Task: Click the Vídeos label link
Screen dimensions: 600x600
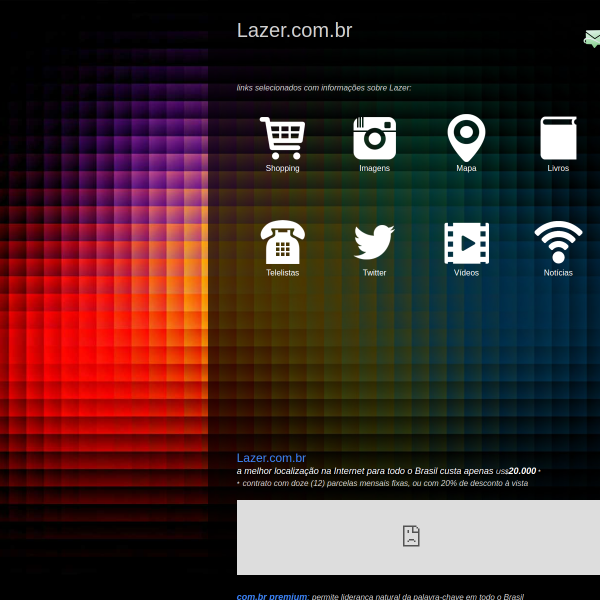Action: click(466, 273)
